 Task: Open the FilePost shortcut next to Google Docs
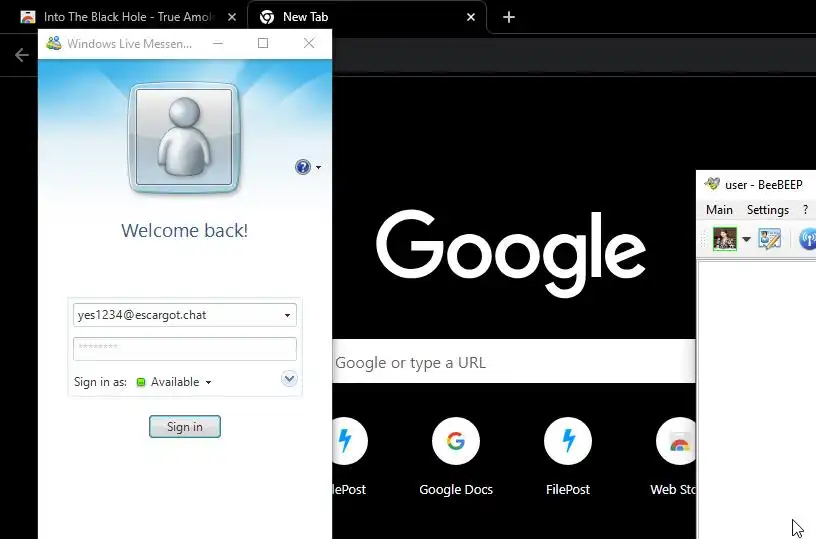click(568, 456)
